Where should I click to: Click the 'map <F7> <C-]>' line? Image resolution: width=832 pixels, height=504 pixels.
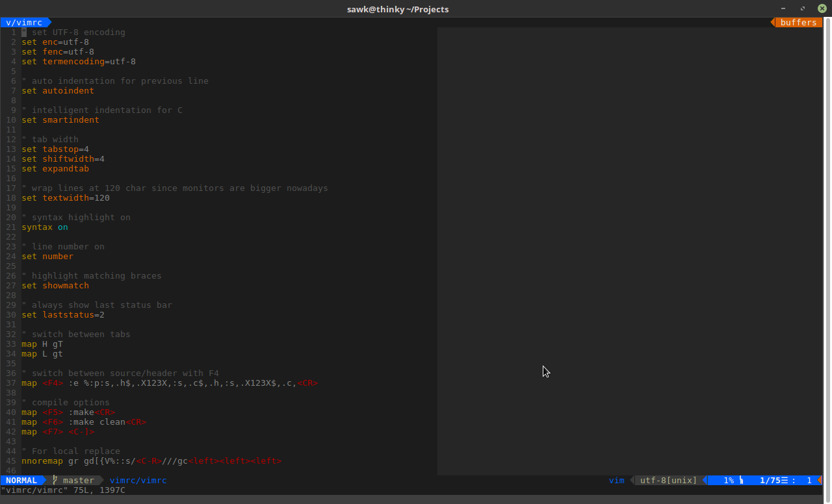[58, 432]
